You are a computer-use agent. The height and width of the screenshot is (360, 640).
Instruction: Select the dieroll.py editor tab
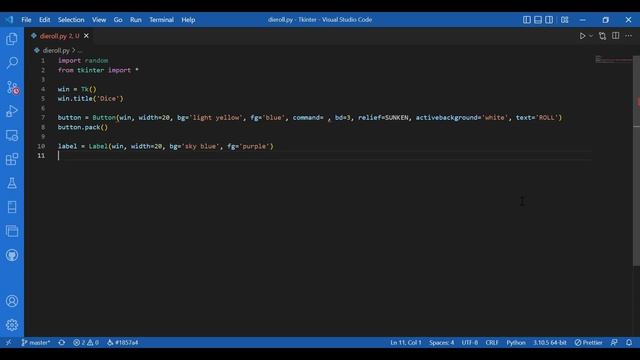[x=60, y=36]
